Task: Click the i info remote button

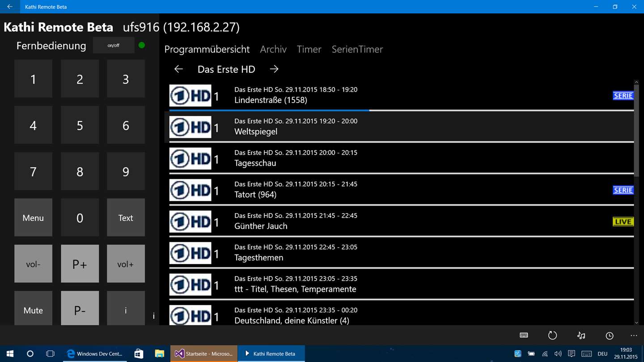Action: (126, 308)
